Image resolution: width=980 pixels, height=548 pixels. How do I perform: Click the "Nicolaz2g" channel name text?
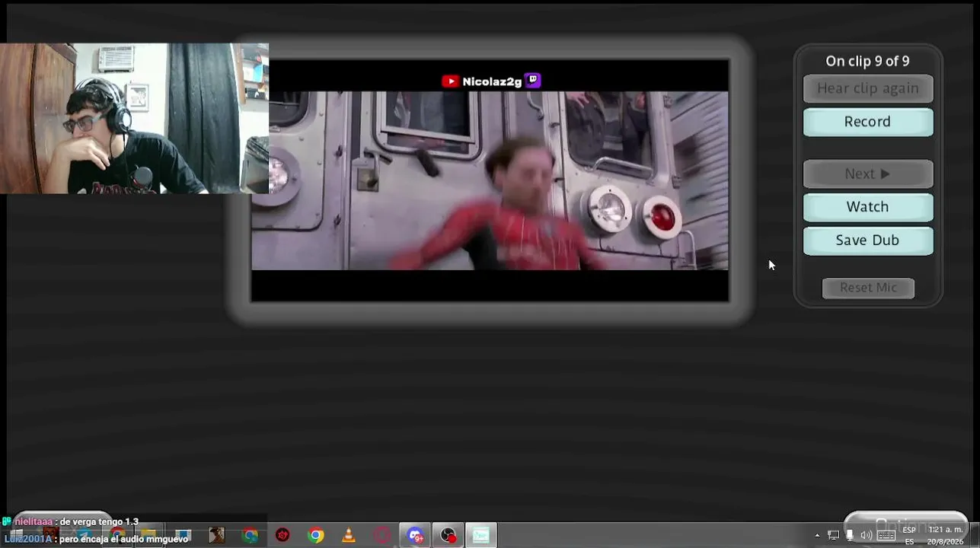click(x=492, y=81)
